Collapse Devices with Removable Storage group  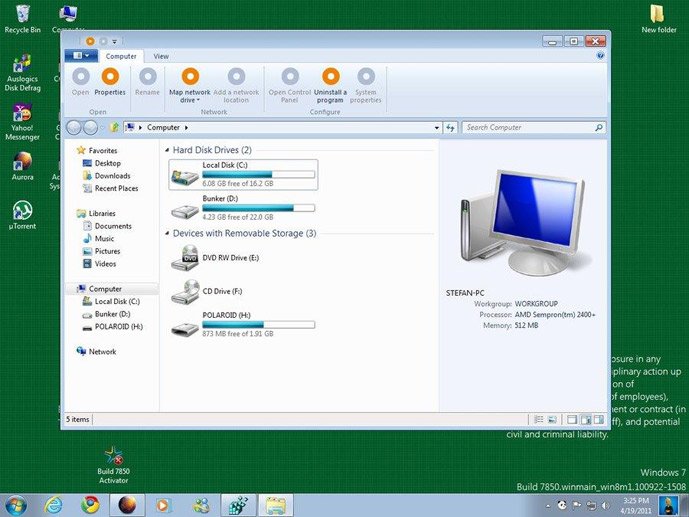pos(167,233)
